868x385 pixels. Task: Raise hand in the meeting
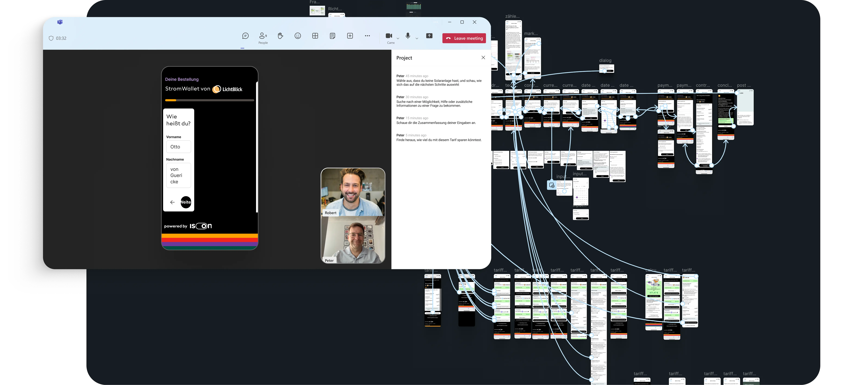click(x=280, y=36)
